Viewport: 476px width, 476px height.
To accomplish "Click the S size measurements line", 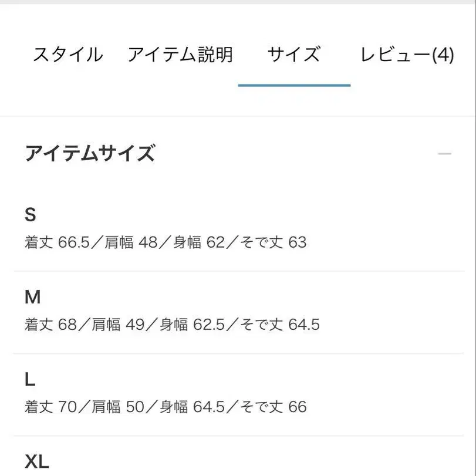I will coord(166,242).
